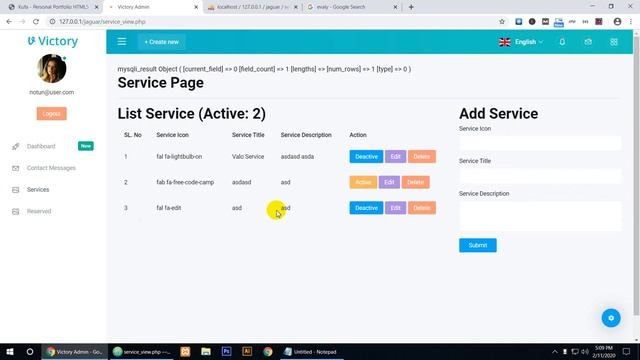Go back in the browser
This screenshot has height=360, width=640.
[9, 22]
